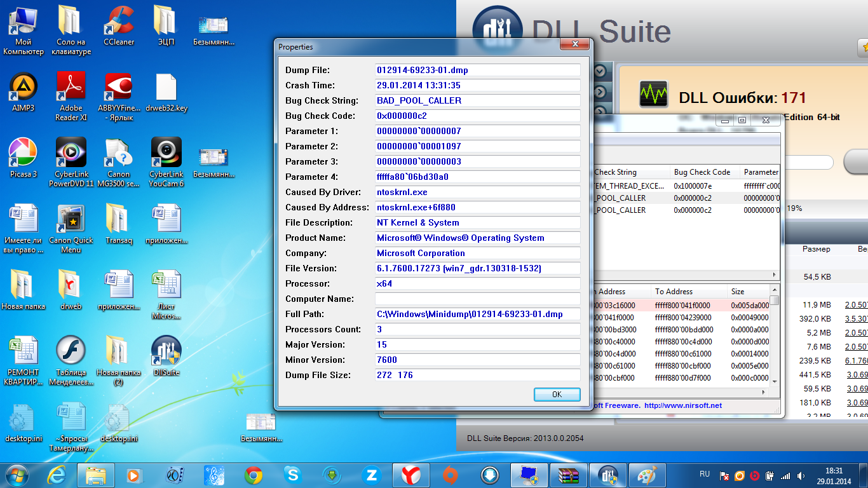Open the Новая папка (2) folder
Screen dimensions: 868x488
coord(119,361)
